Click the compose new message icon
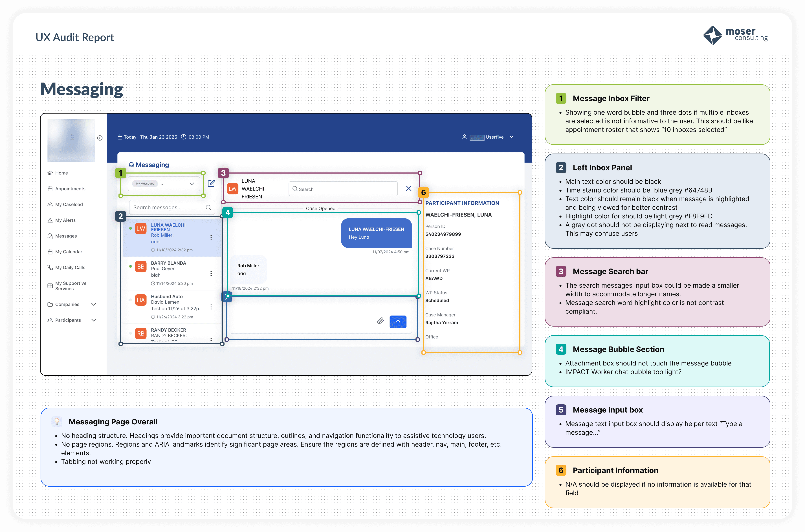The width and height of the screenshot is (805, 532). tap(211, 184)
